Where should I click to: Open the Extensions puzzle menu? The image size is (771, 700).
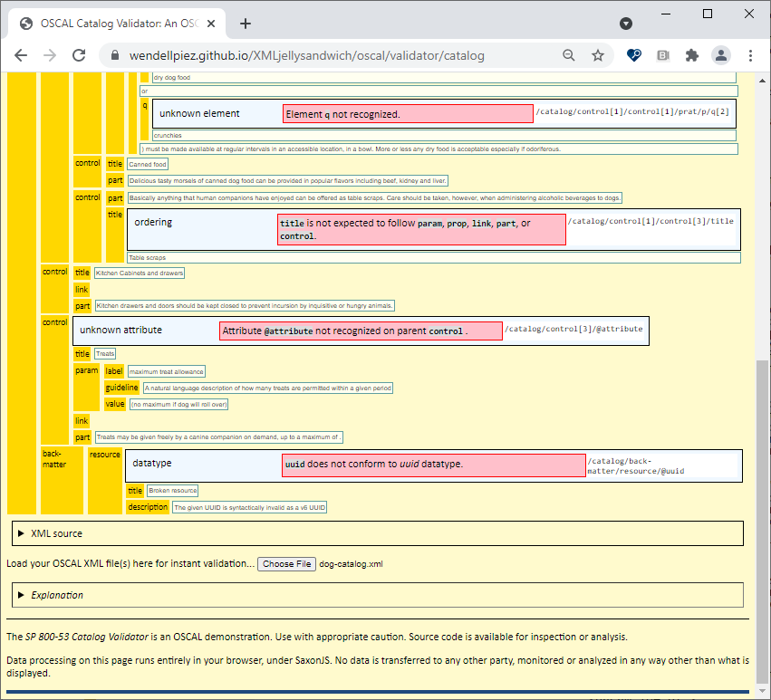[x=692, y=55]
